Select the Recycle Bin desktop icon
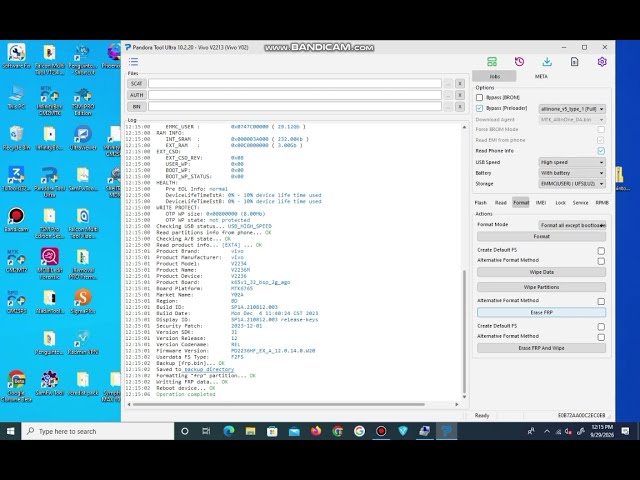 (x=16, y=138)
